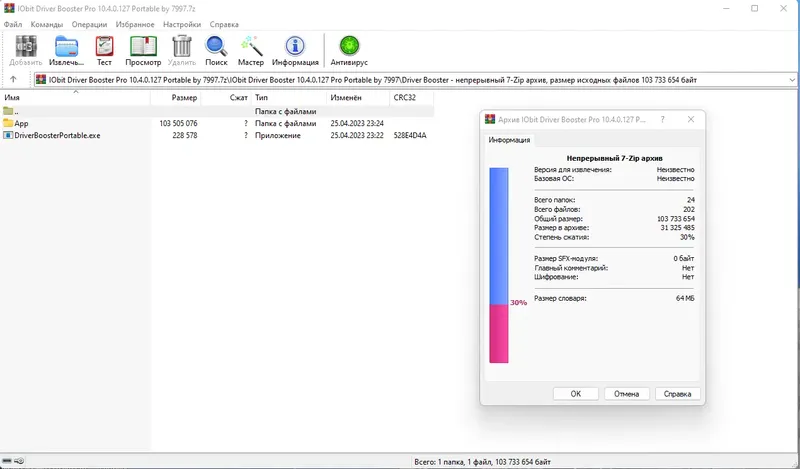Open the Просмотр (View) tool
This screenshot has width=800, height=469.
[x=143, y=46]
